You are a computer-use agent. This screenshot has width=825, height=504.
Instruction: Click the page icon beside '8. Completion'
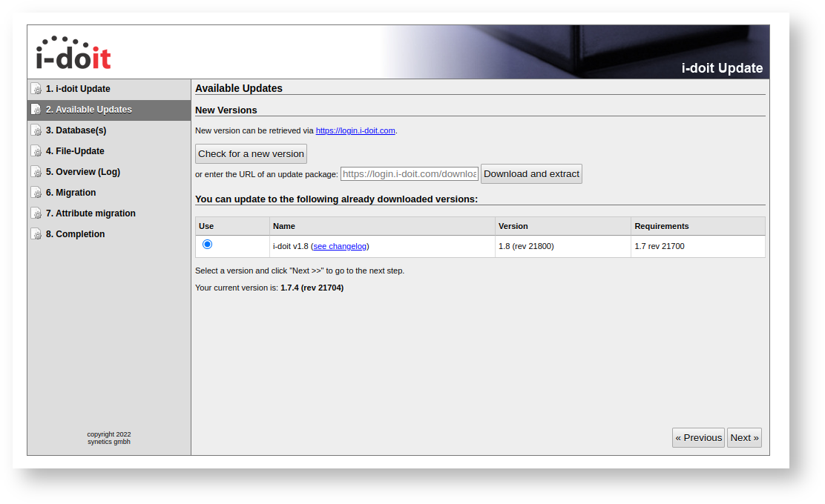(36, 234)
